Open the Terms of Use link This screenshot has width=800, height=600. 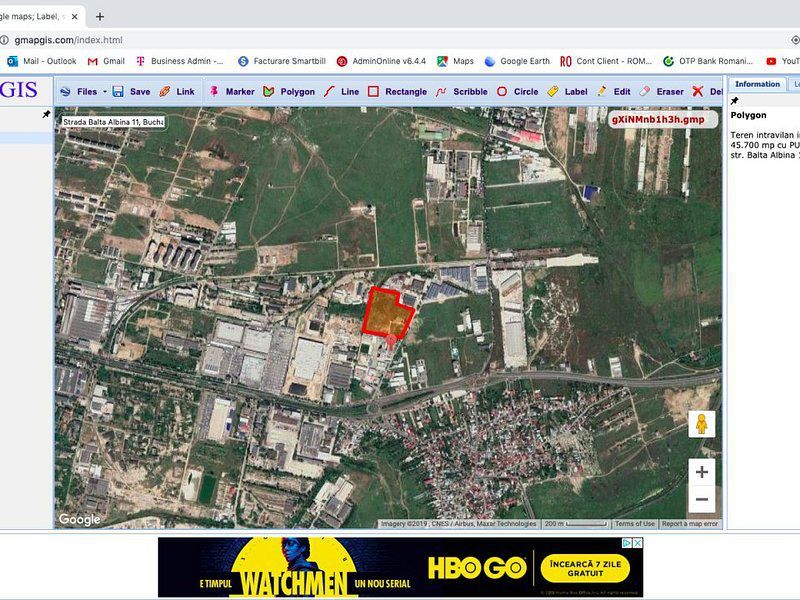click(x=636, y=521)
